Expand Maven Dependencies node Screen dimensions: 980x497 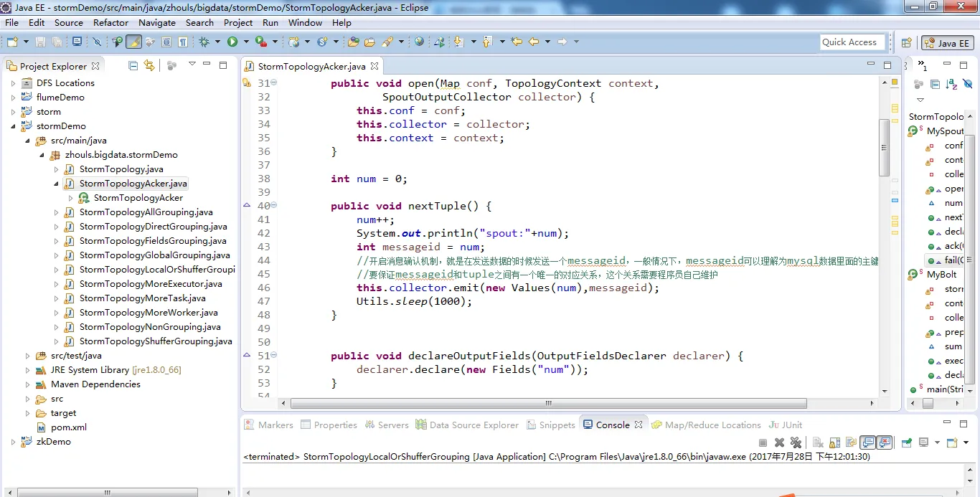[x=27, y=384]
